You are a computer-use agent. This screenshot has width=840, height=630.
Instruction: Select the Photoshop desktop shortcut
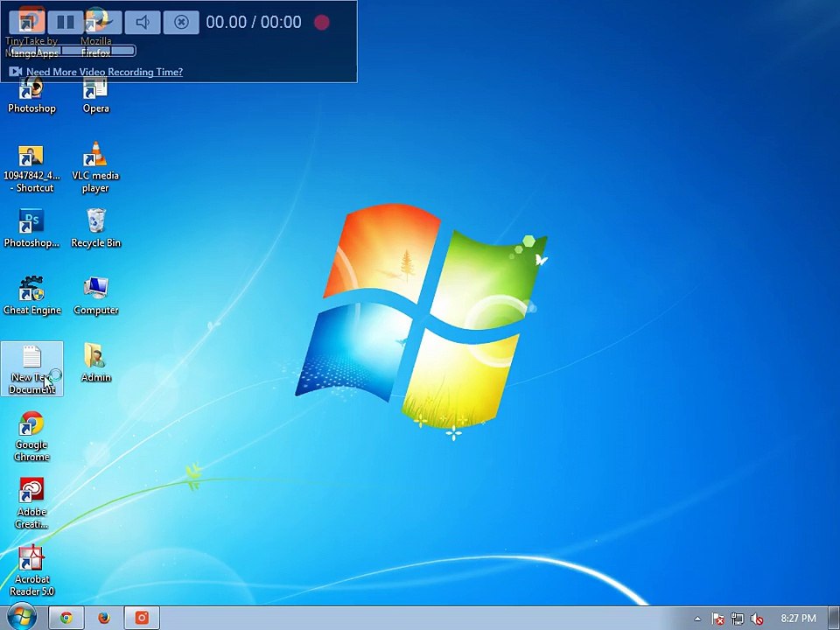[31, 95]
